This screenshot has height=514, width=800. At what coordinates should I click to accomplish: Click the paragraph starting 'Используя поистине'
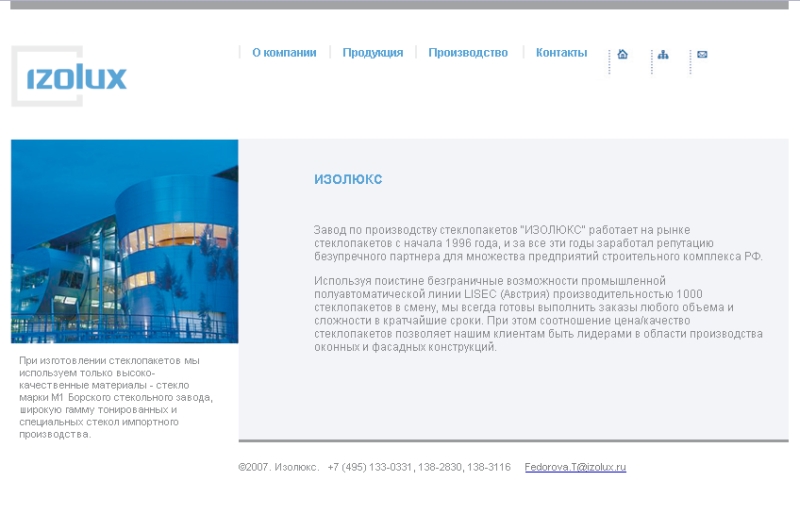click(537, 314)
